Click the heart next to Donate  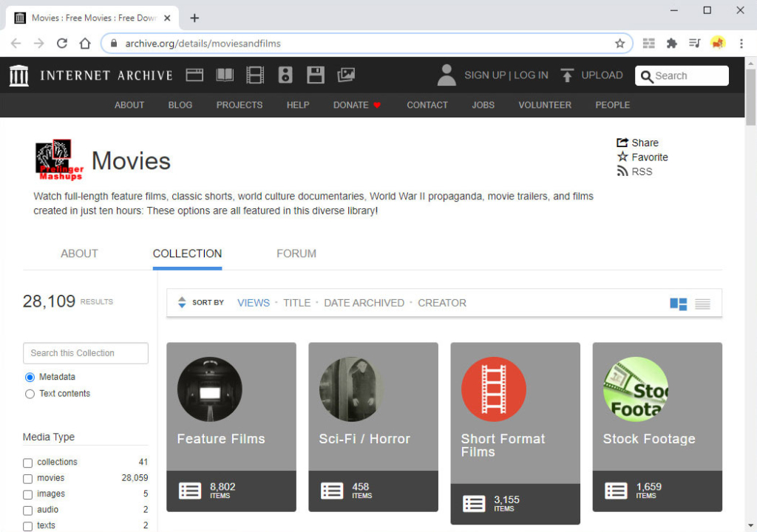377,105
